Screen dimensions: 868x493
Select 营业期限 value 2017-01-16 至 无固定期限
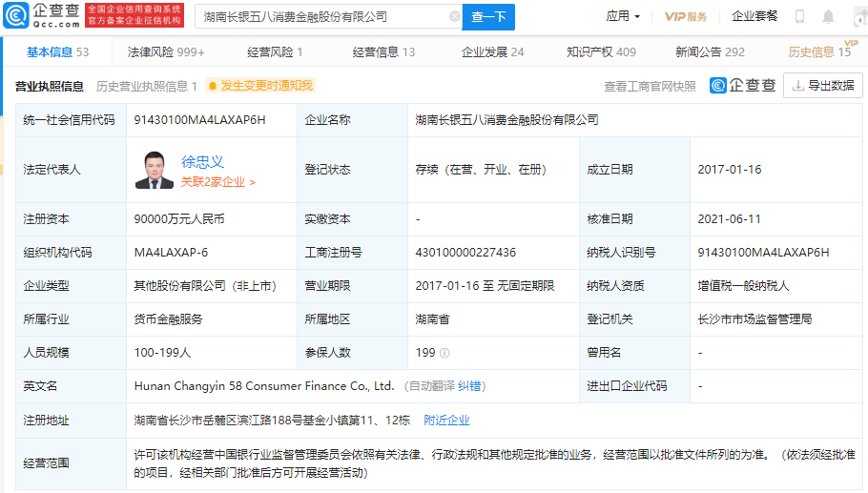coord(485,286)
